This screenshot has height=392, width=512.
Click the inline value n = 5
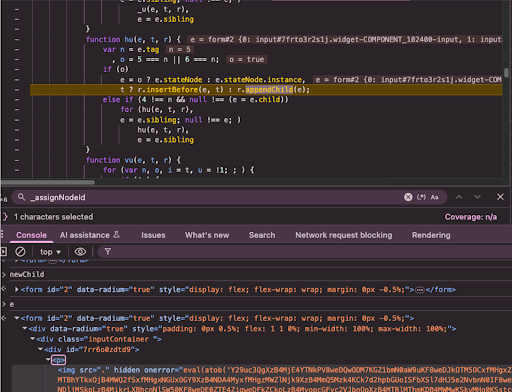click(x=179, y=49)
